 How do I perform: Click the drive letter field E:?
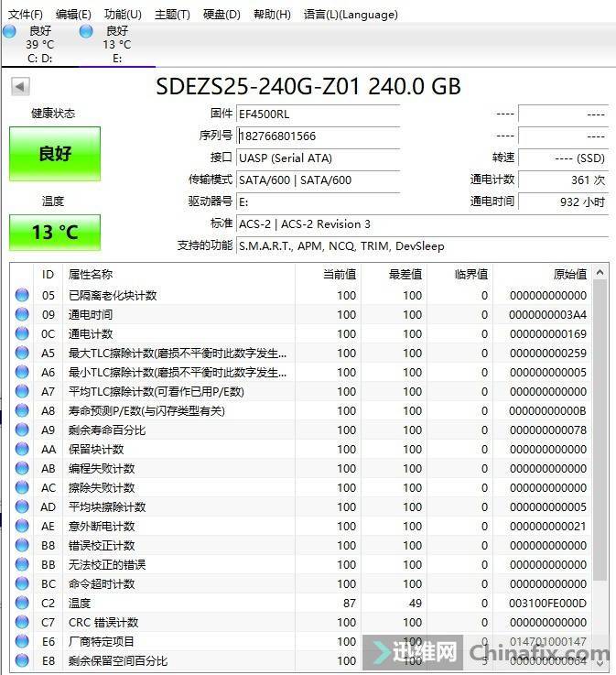(319, 201)
